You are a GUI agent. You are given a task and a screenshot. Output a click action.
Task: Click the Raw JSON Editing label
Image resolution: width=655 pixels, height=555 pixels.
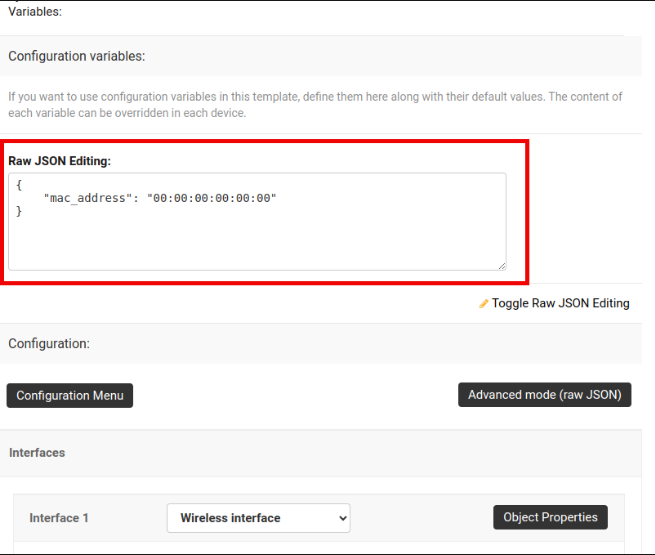click(59, 160)
